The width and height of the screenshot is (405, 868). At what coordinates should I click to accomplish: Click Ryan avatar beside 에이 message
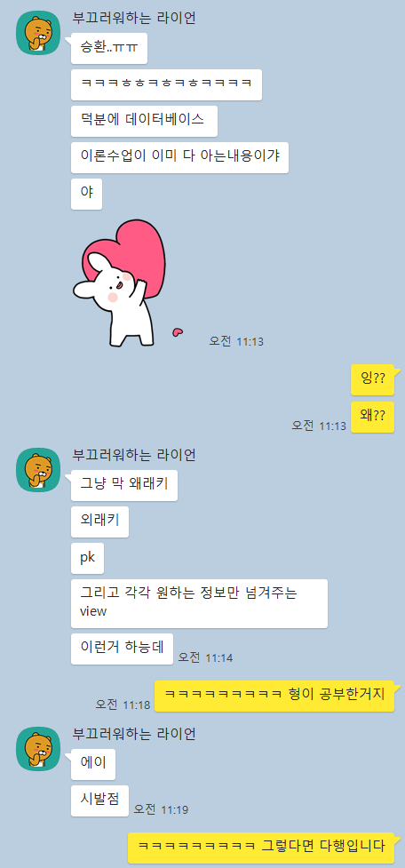pos(38,748)
